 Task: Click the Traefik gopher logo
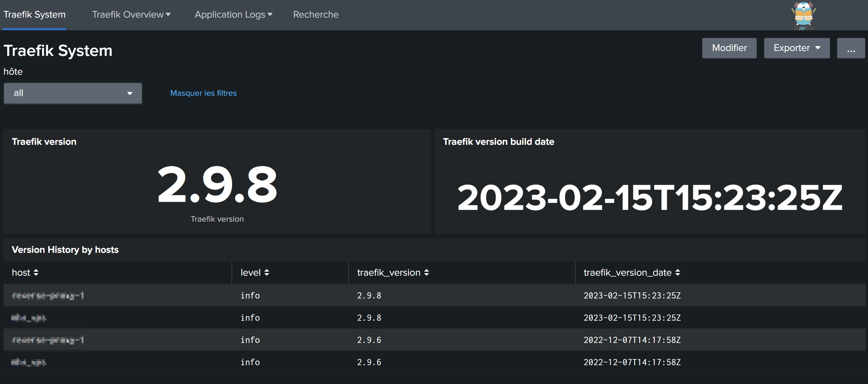[804, 15]
